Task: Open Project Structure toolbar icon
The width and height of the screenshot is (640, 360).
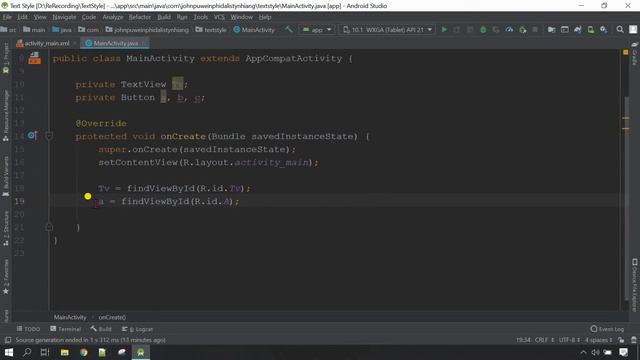Action: (x=551, y=29)
